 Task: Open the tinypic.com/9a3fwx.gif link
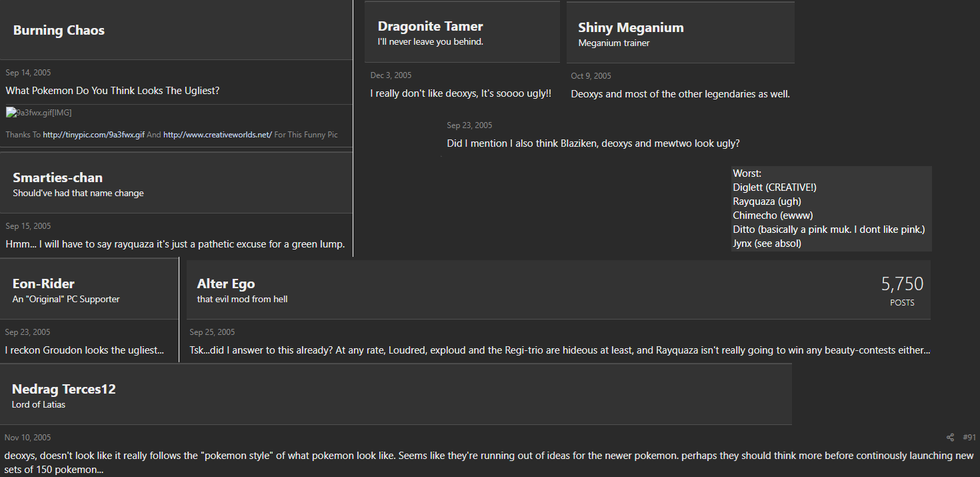(93, 135)
